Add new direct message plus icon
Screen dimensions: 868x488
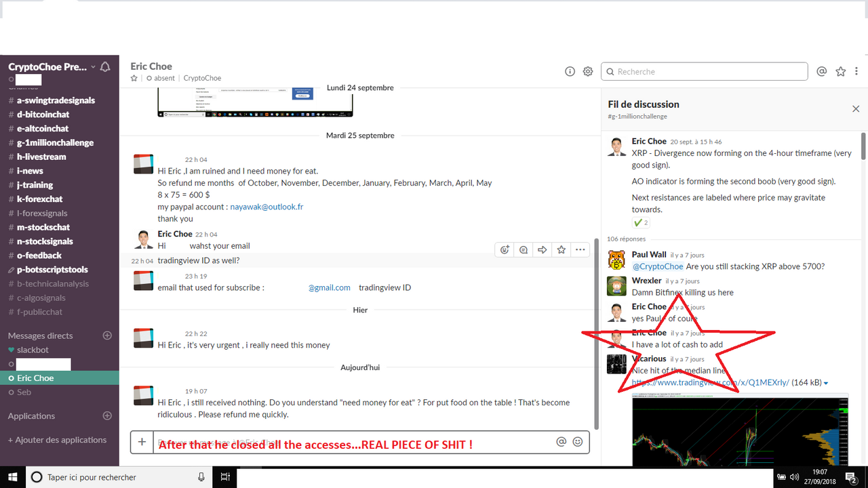point(106,335)
